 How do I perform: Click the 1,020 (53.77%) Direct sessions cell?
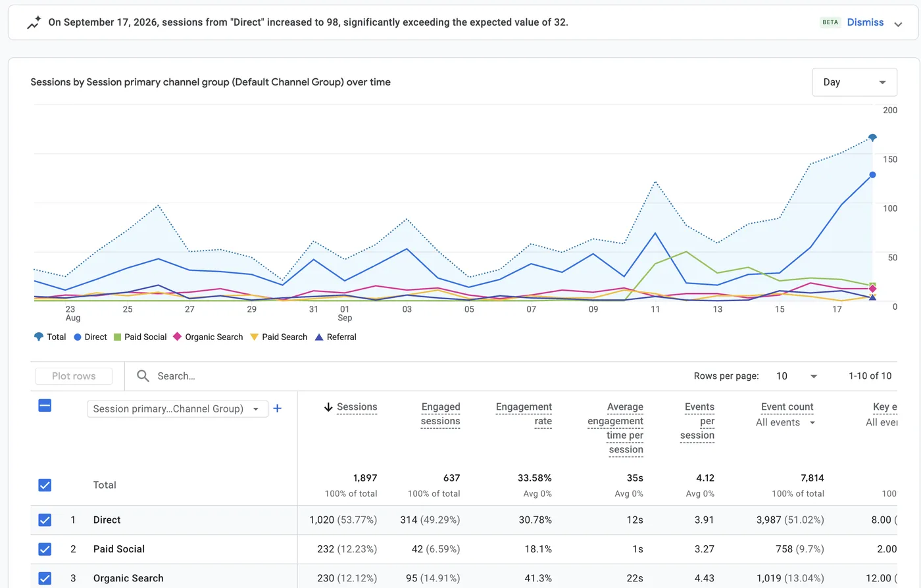(x=343, y=520)
